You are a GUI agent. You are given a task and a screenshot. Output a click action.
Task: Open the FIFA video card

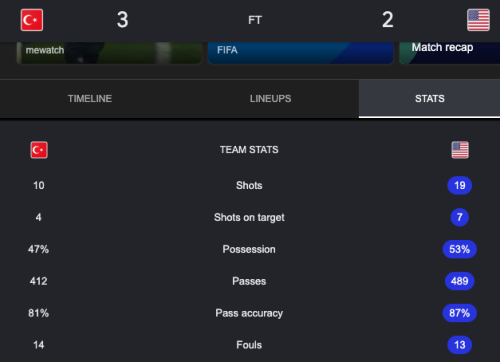300,53
